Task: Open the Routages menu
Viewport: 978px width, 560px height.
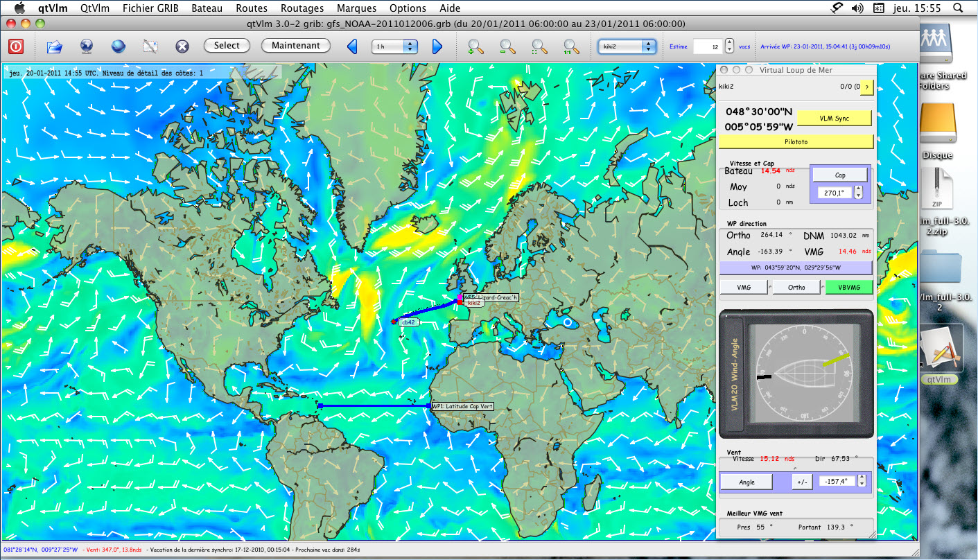Action: [302, 8]
